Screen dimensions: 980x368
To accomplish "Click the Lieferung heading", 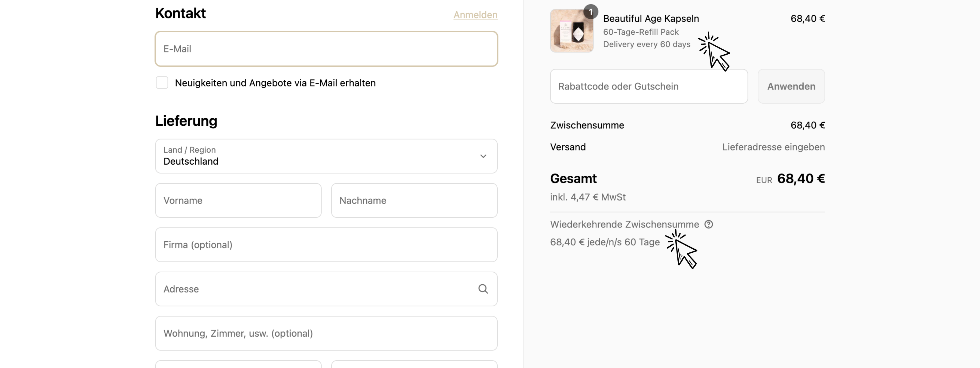I will tap(186, 121).
